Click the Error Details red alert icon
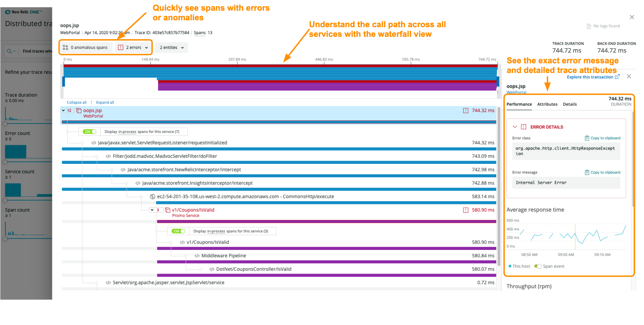The image size is (644, 325). [524, 127]
